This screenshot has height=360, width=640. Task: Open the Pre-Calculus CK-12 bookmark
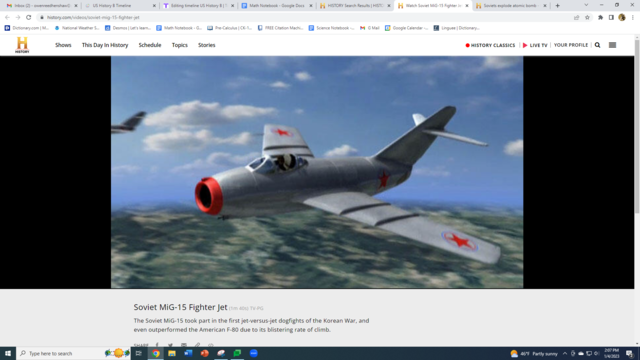point(229,28)
